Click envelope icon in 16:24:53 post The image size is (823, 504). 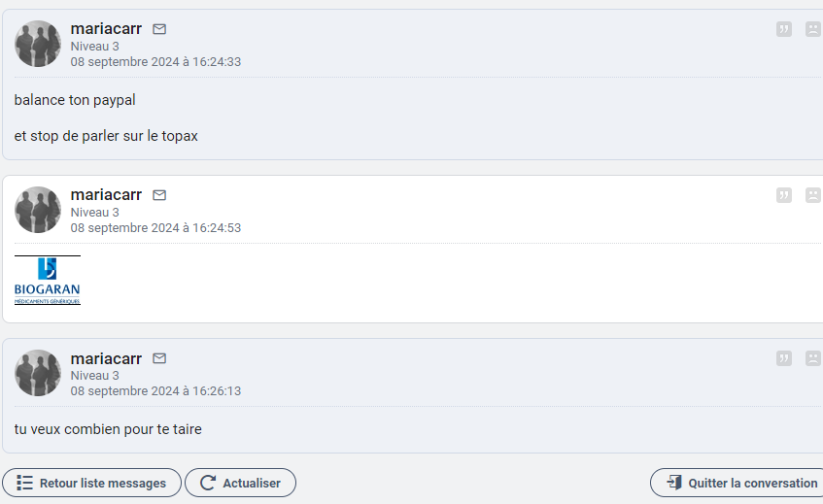159,195
